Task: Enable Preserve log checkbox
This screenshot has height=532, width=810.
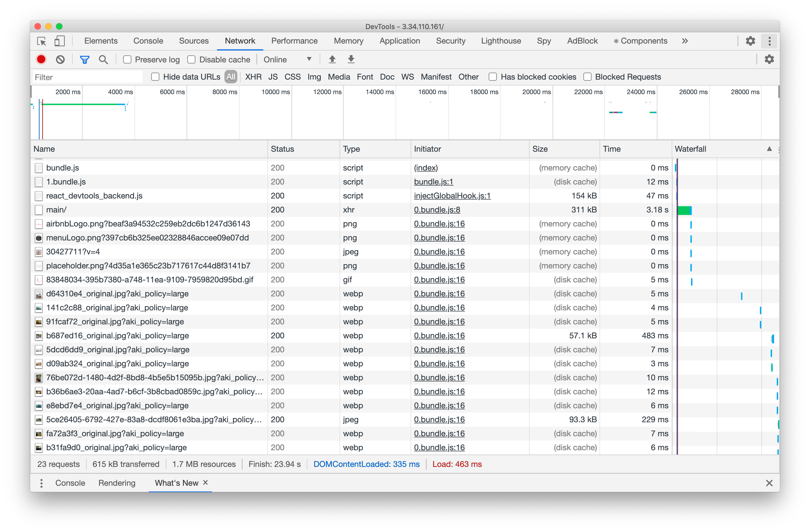Action: tap(127, 59)
